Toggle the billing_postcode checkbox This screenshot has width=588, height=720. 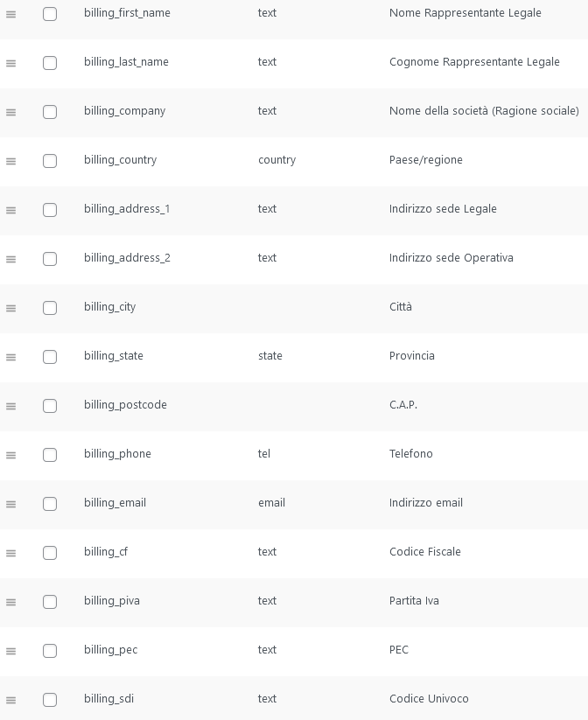tap(50, 406)
